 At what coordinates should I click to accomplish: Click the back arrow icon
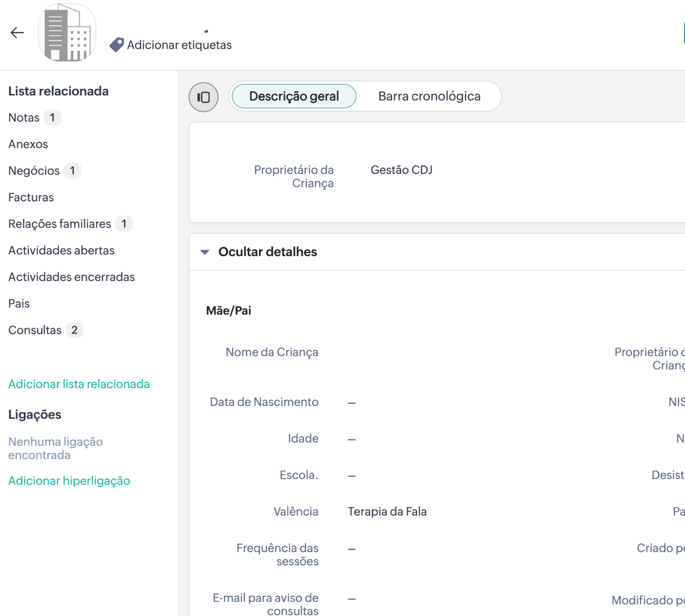point(17,33)
